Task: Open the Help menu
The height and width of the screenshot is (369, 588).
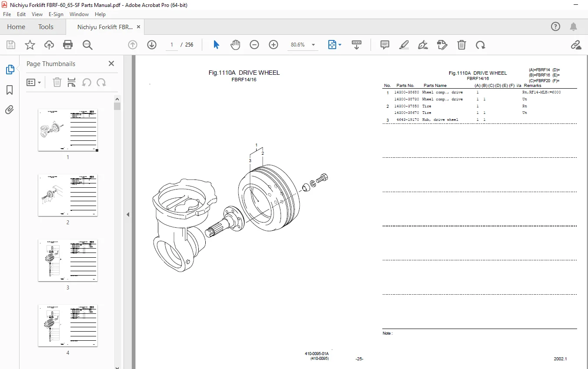Action: tap(100, 14)
